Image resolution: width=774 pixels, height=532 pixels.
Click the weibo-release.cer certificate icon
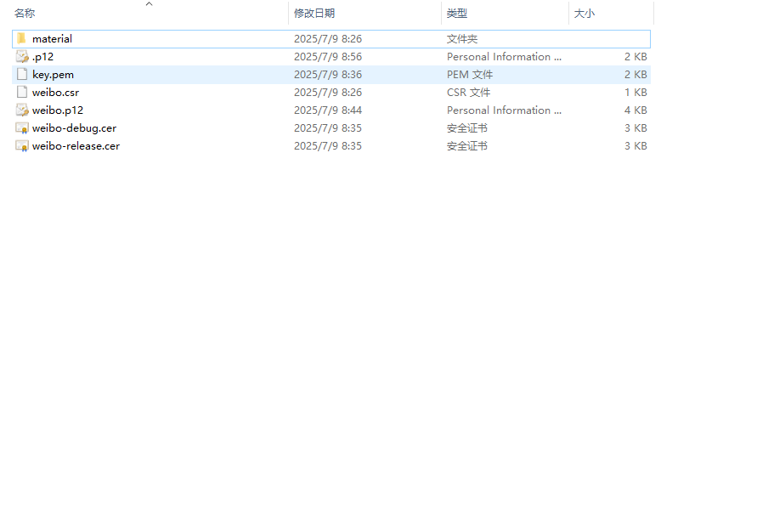pos(22,145)
